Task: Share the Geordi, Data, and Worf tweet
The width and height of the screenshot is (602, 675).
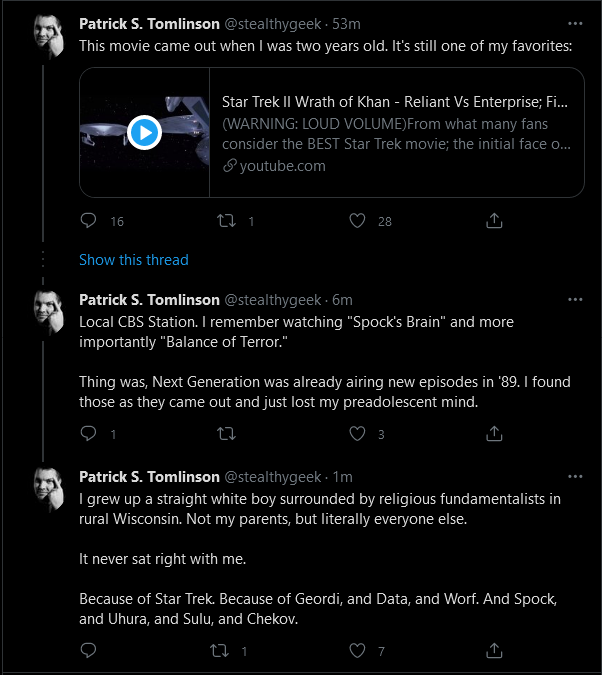Action: pyautogui.click(x=494, y=650)
